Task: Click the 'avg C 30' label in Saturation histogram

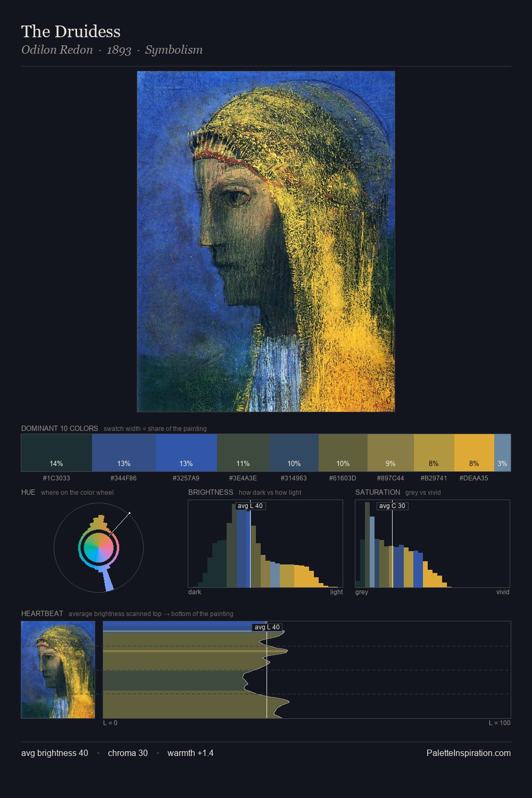Action: coord(392,506)
